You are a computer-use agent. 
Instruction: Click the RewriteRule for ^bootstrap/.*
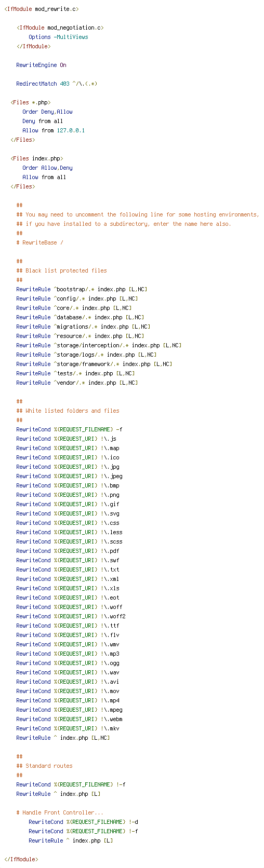point(82,289)
